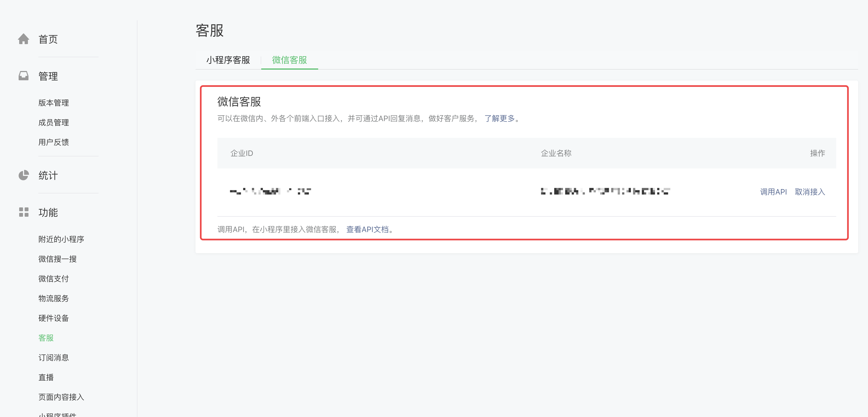
Task: Select the 微信客服 tab
Action: (289, 60)
